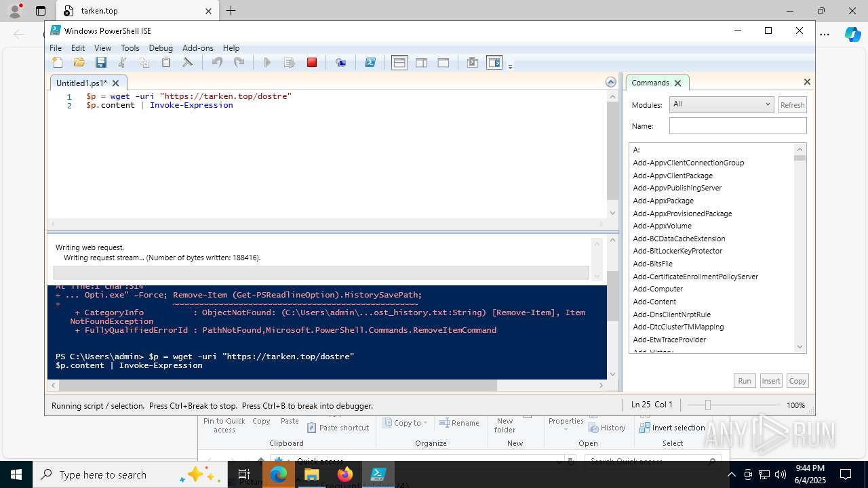Click the Start PowerShell.exe icon

(370, 62)
